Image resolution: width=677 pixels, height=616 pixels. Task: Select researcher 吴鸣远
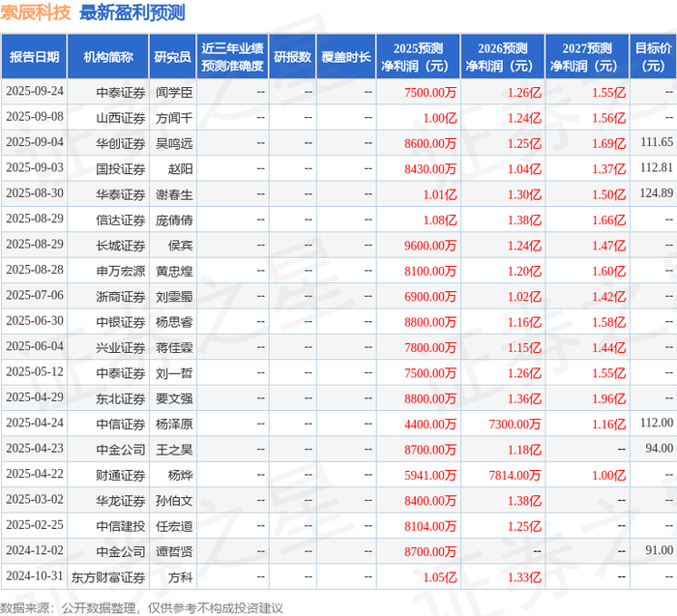[174, 143]
